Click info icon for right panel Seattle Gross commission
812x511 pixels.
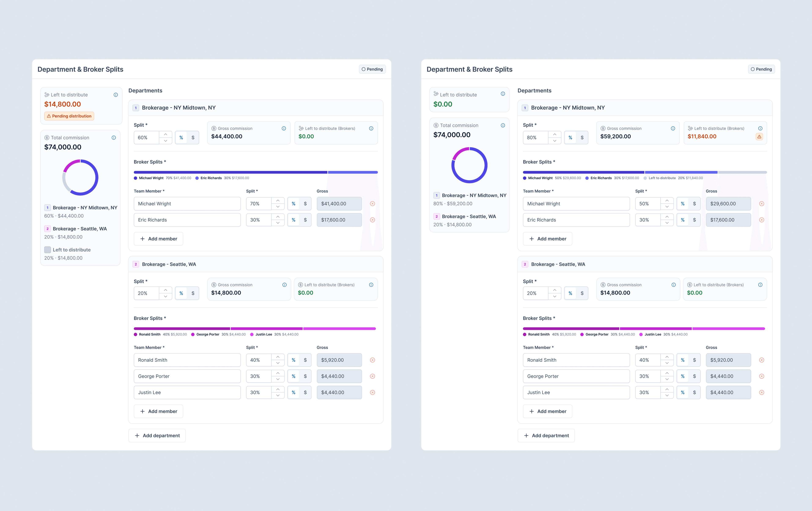click(x=673, y=285)
